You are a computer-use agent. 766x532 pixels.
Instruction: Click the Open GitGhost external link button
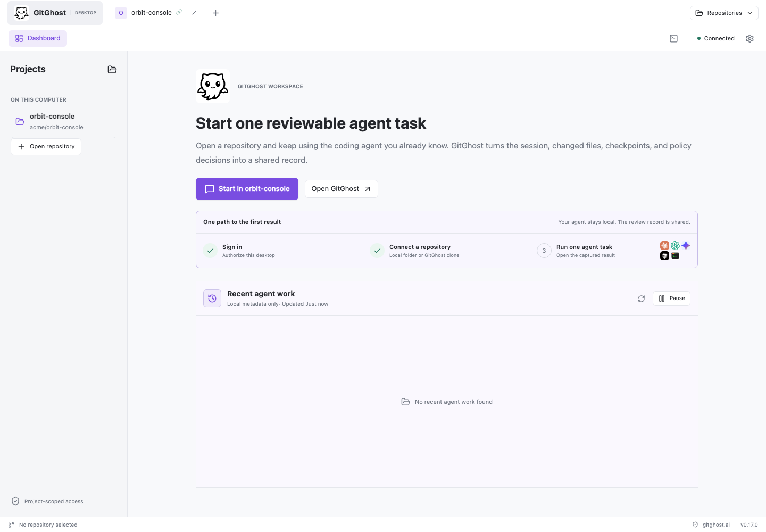(342, 189)
